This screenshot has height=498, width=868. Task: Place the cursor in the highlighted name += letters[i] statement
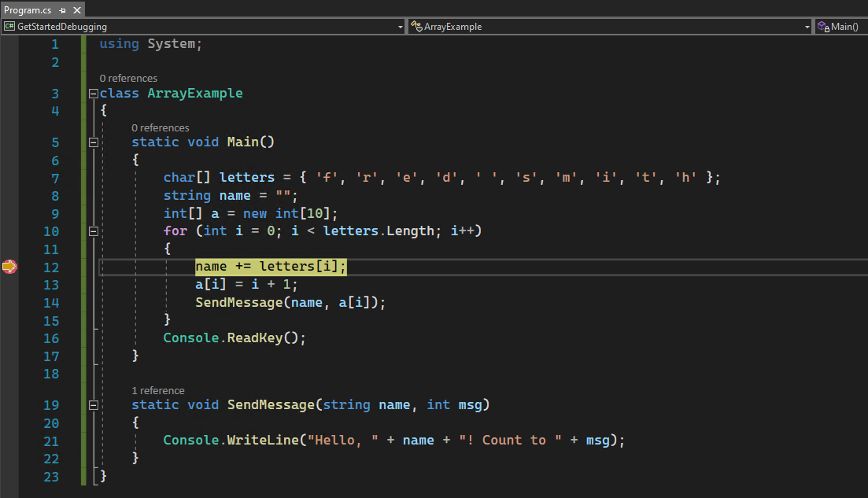[270, 266]
